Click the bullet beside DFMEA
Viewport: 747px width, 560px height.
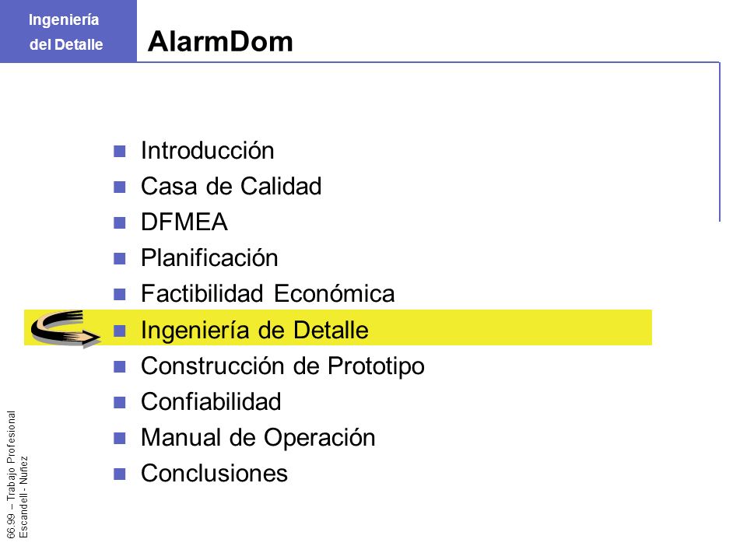[120, 223]
